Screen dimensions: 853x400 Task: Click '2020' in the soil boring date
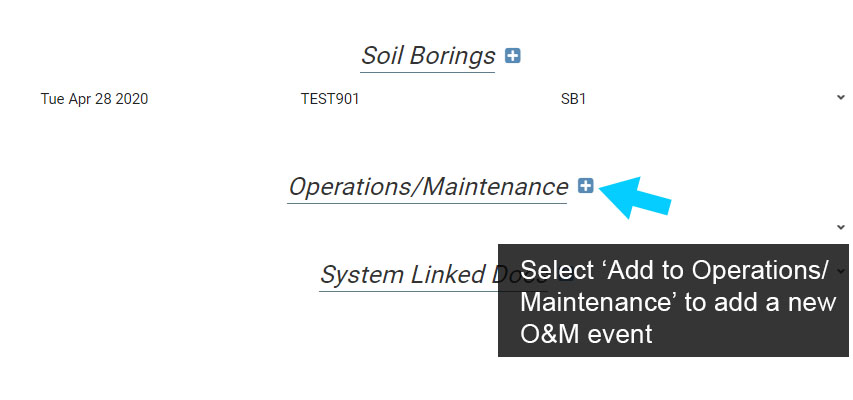pos(131,99)
